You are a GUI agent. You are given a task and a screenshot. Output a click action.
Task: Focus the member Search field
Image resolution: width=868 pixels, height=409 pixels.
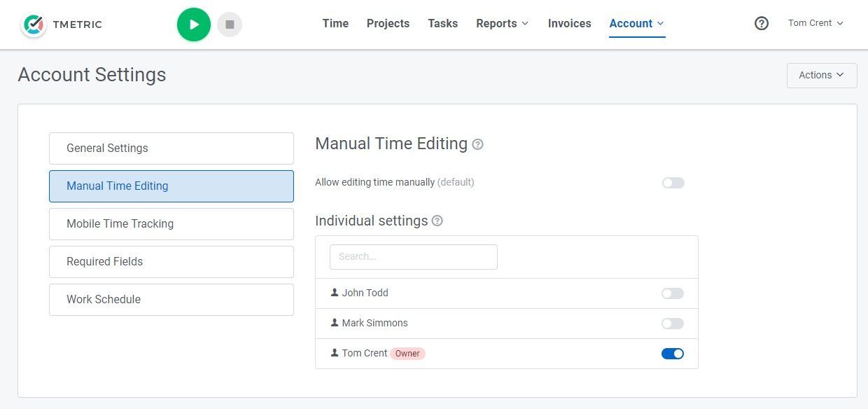pos(414,257)
